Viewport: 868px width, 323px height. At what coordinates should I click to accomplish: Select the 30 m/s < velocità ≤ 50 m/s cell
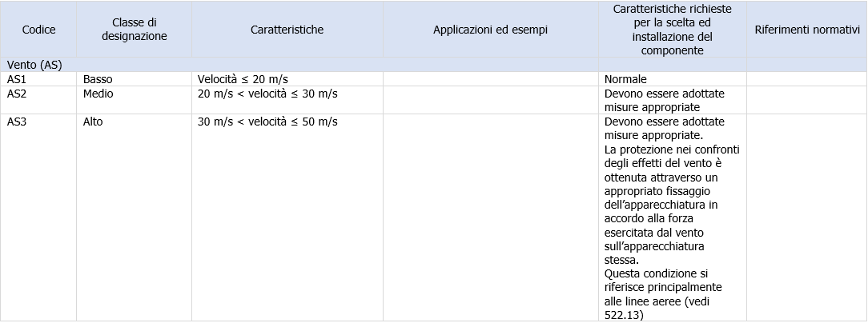pos(267,122)
